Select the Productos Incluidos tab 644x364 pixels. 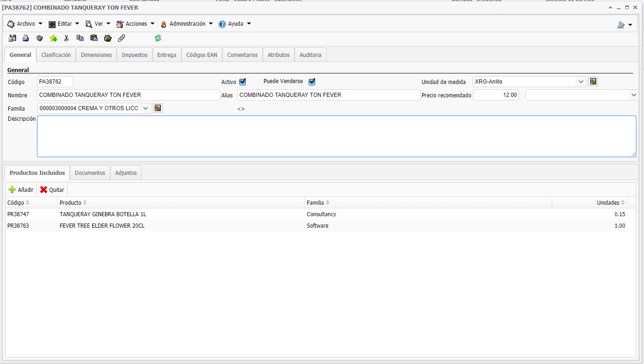[x=37, y=173]
